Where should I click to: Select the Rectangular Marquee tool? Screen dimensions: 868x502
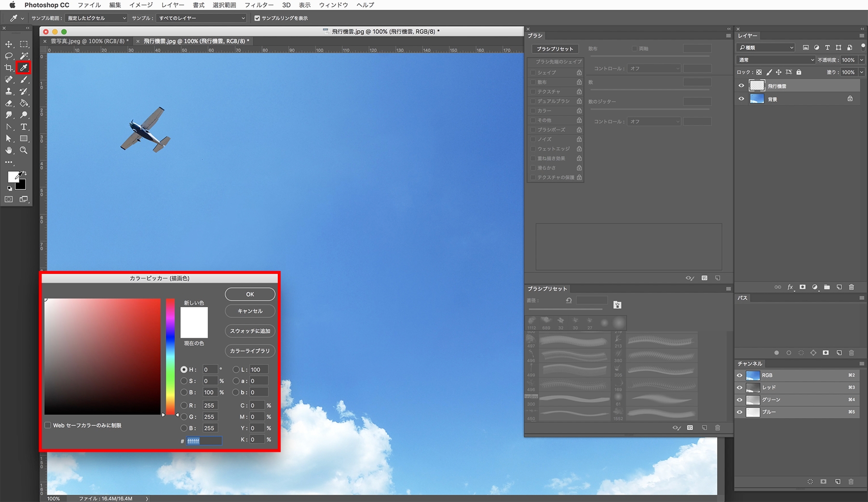(24, 44)
